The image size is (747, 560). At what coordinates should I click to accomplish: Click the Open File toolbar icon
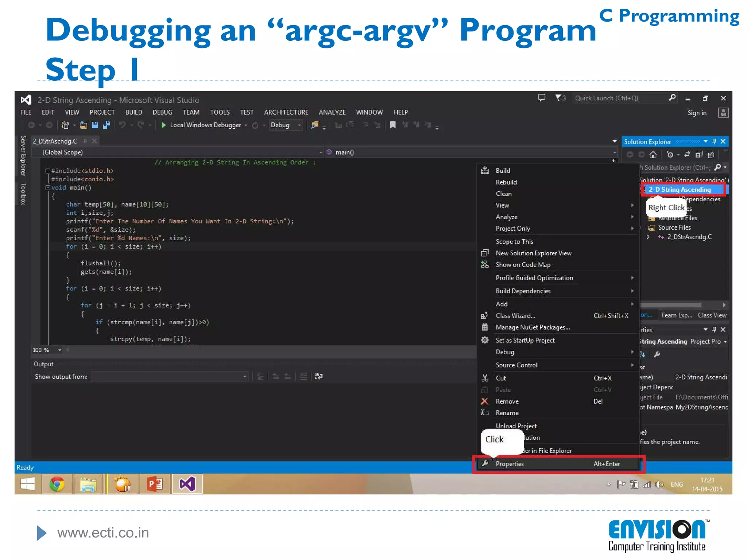[x=83, y=125]
